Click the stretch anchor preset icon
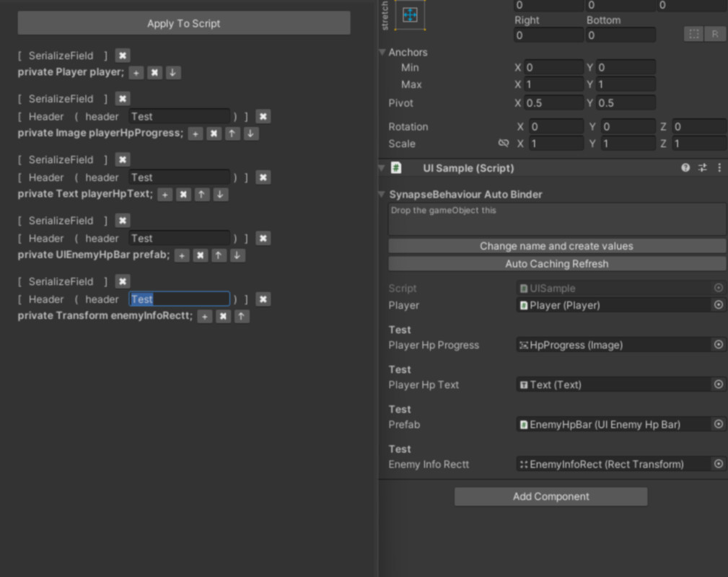This screenshot has width=728, height=577. point(411,14)
